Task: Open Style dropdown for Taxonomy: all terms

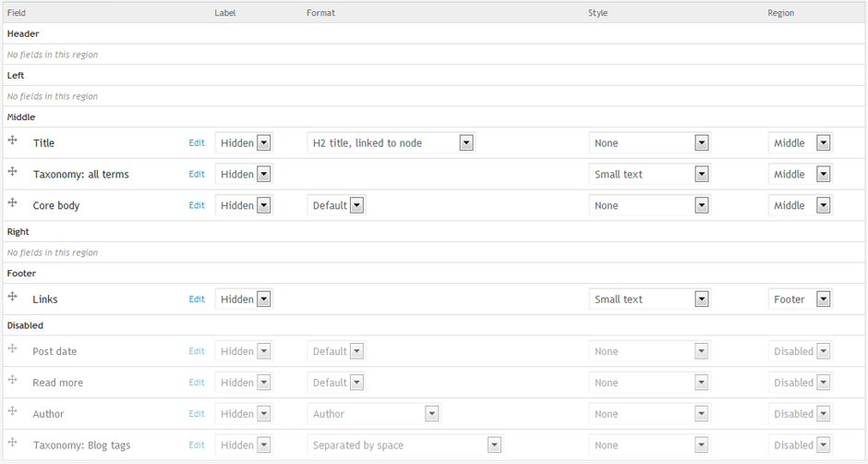Action: point(649,175)
